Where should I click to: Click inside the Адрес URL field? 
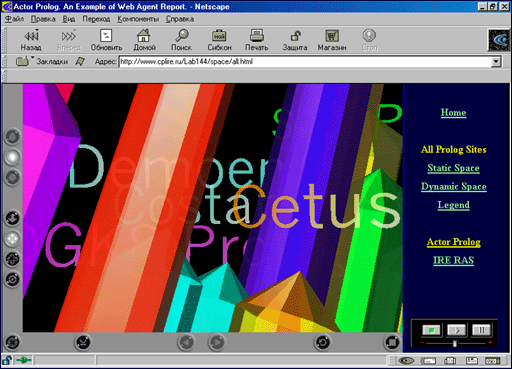(x=305, y=62)
